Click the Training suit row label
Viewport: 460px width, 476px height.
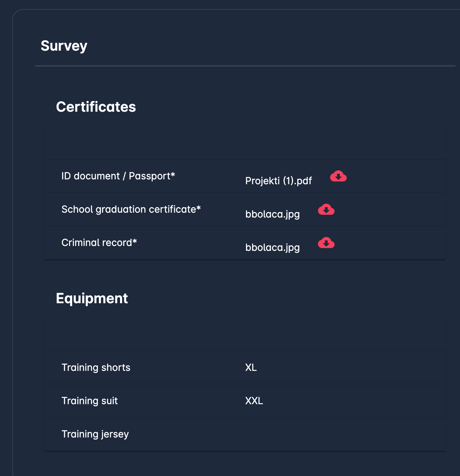[x=90, y=401]
